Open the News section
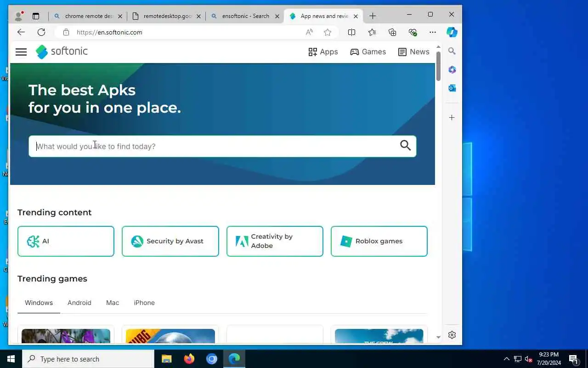This screenshot has width=588, height=368. click(413, 52)
